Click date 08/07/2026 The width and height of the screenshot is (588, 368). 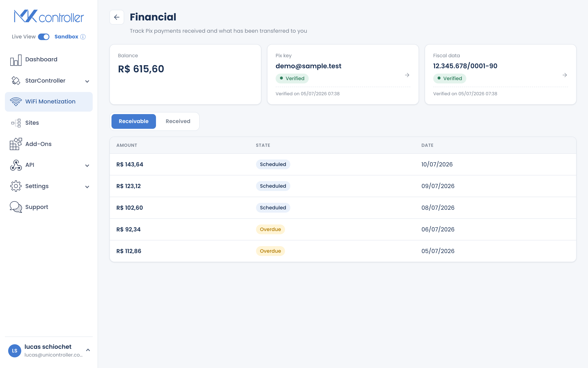point(438,208)
